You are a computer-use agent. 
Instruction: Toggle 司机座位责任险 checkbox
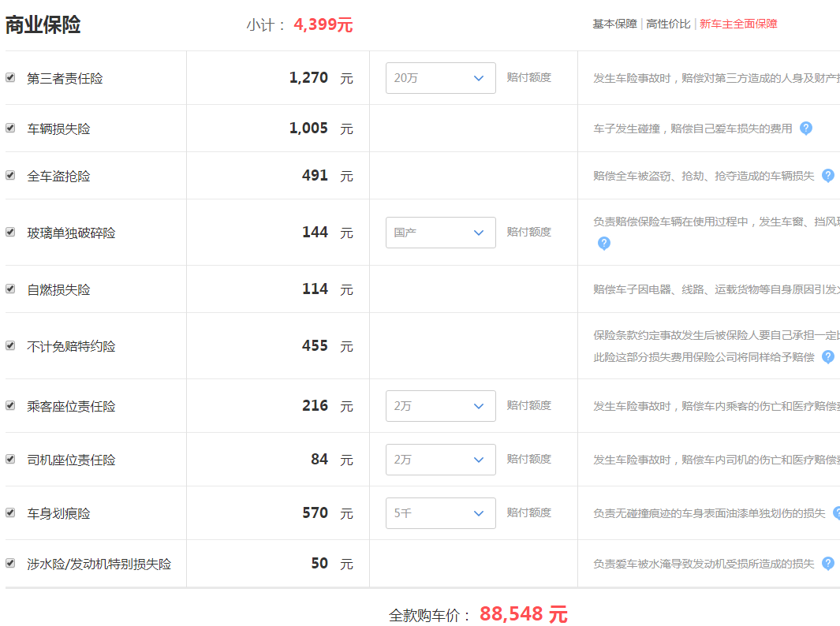point(10,459)
